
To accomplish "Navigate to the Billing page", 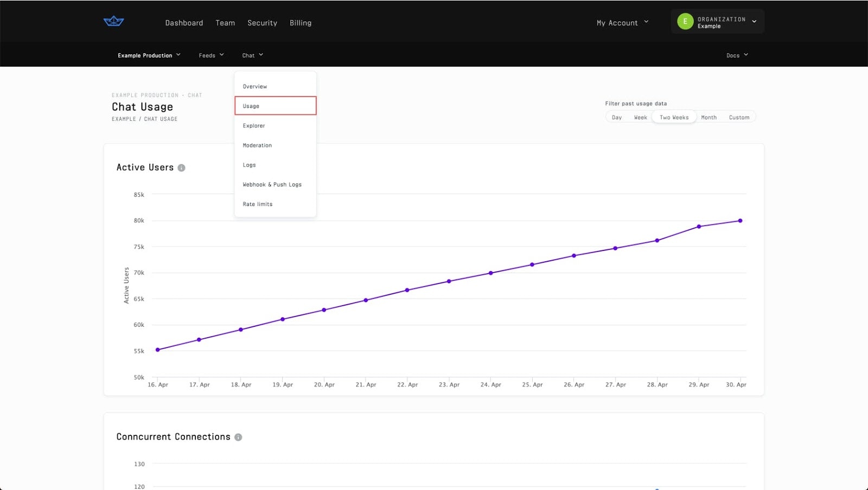I will pyautogui.click(x=300, y=23).
